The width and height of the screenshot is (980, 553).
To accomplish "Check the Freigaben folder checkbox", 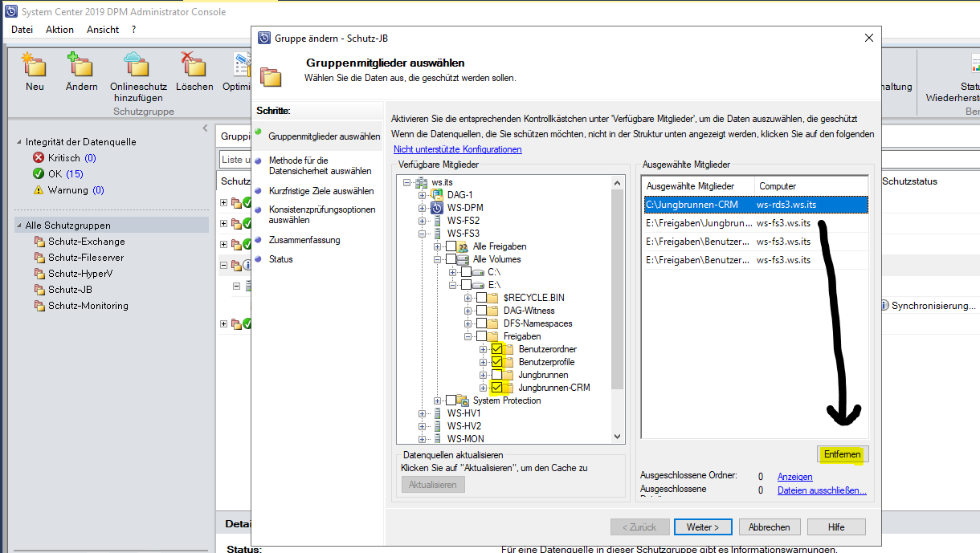I will point(482,336).
